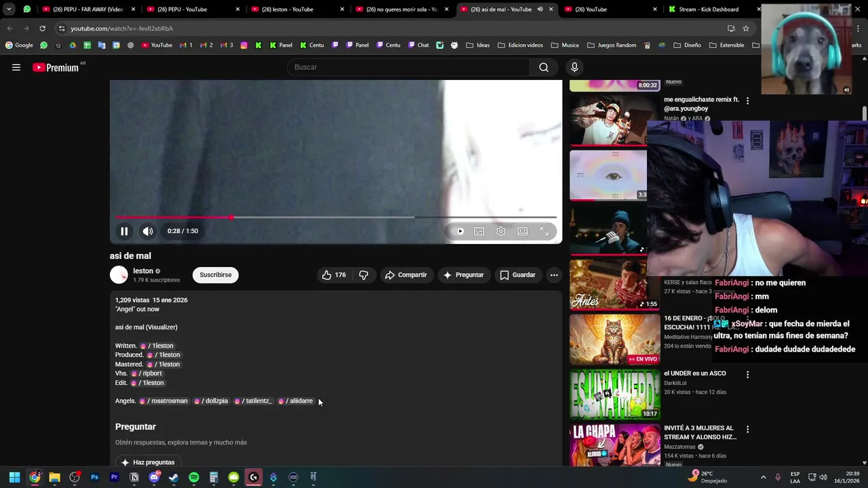Open the EN VIVO cat meditation thumbnail
The image size is (868, 488).
click(614, 339)
